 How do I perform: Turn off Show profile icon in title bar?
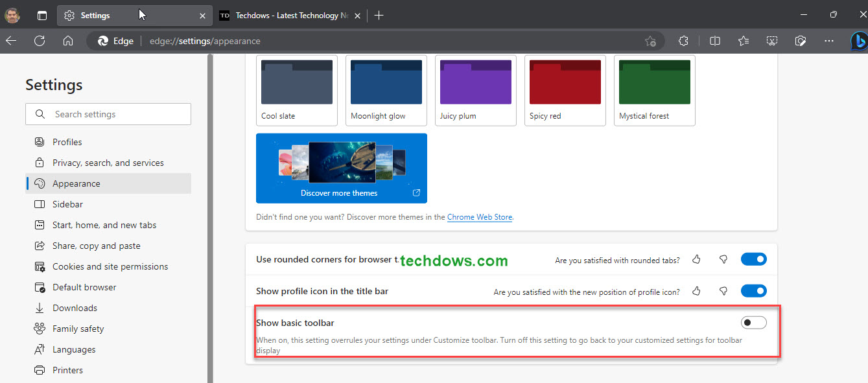click(753, 290)
